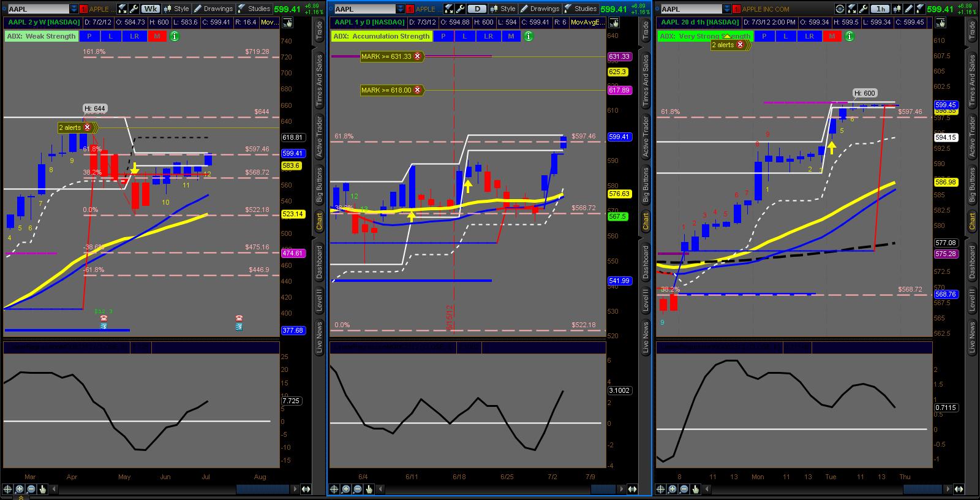Zoom in on the hourly chart

pyautogui.click(x=672, y=489)
